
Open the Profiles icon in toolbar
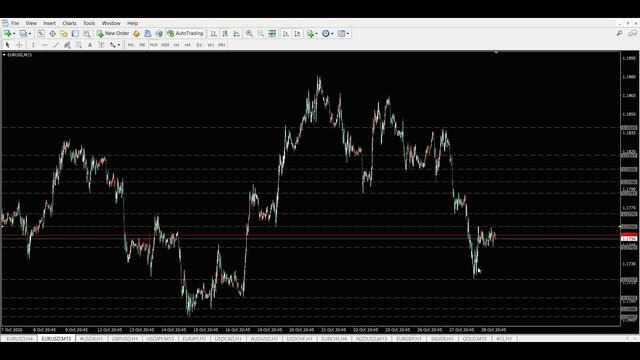(23, 33)
